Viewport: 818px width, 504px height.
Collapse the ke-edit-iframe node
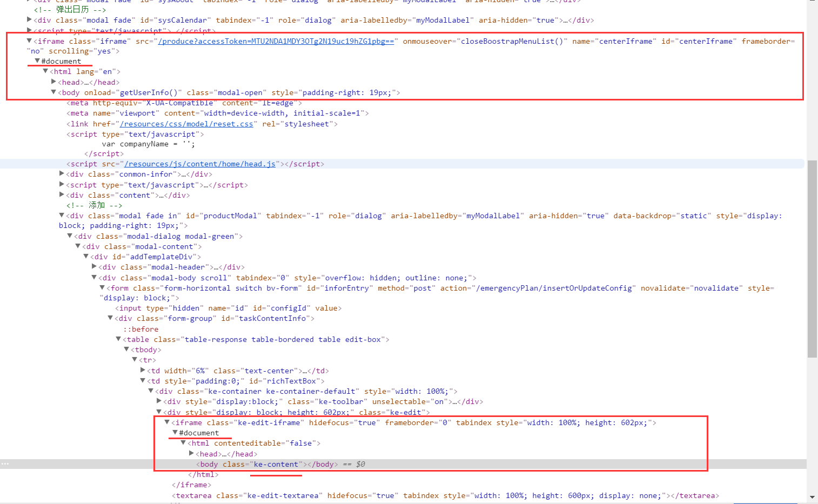(167, 422)
